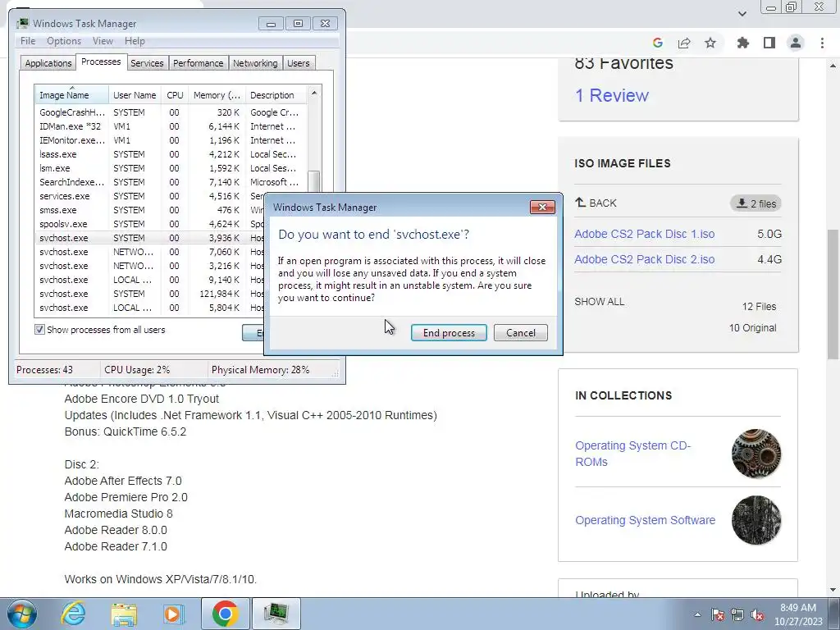
Task: Open the View menu in Task Manager
Action: point(103,41)
